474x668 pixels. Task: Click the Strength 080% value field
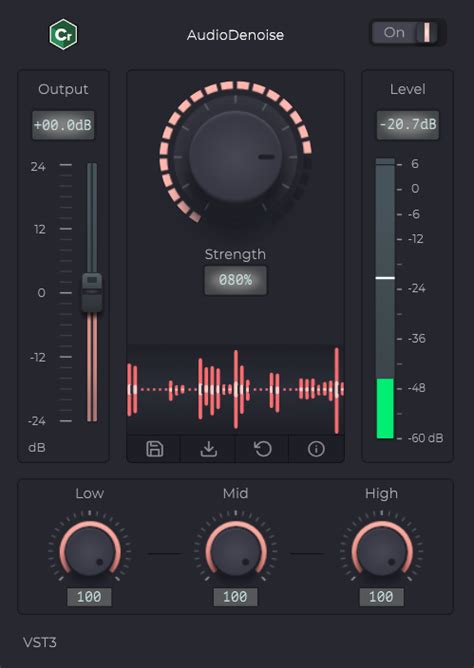click(x=236, y=280)
